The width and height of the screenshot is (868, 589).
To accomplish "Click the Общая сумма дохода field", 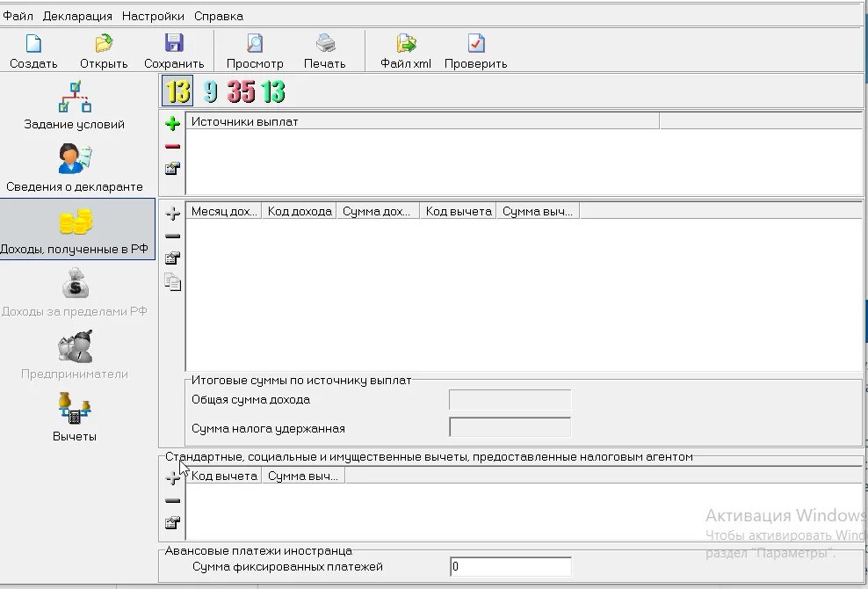I will (x=510, y=399).
